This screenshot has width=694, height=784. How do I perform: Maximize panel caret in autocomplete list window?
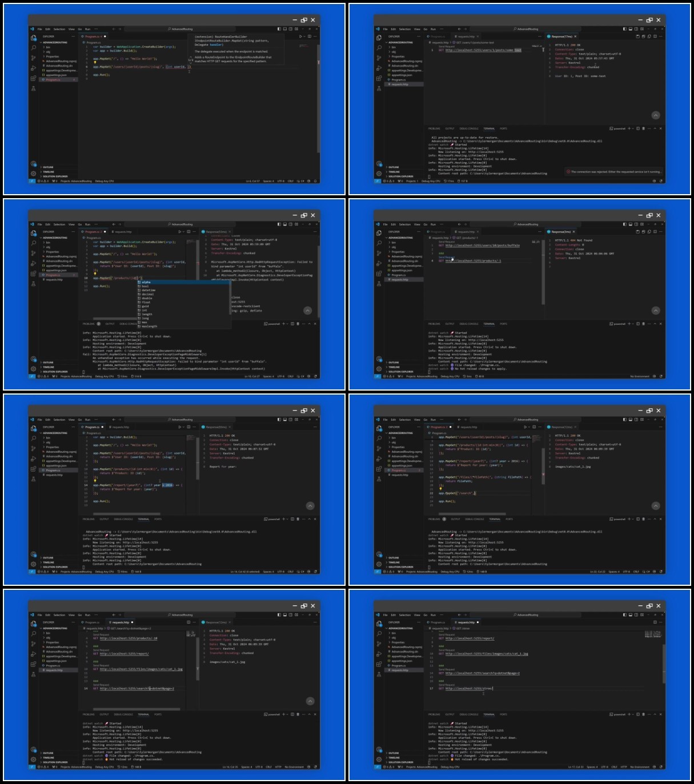click(x=310, y=324)
